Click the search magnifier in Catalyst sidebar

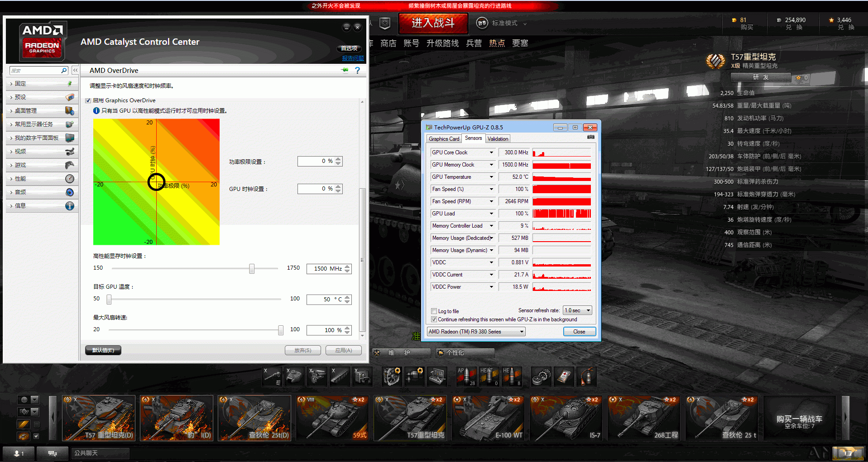tap(64, 70)
